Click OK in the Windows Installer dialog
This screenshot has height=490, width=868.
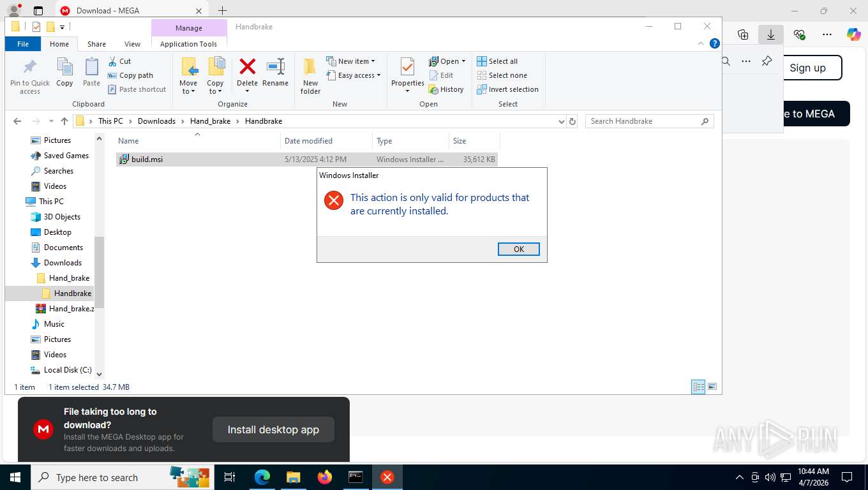[x=518, y=249]
